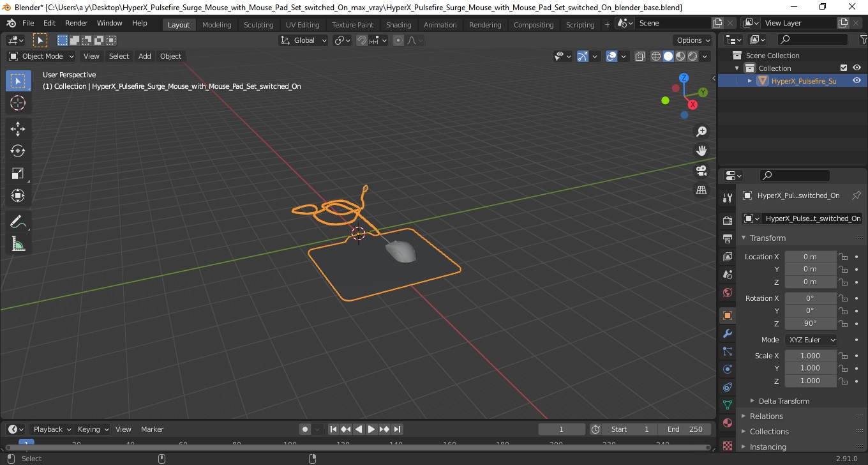868x465 pixels.
Task: Hide HyperX_Pulsefire_Su object in outliner
Action: (x=857, y=80)
